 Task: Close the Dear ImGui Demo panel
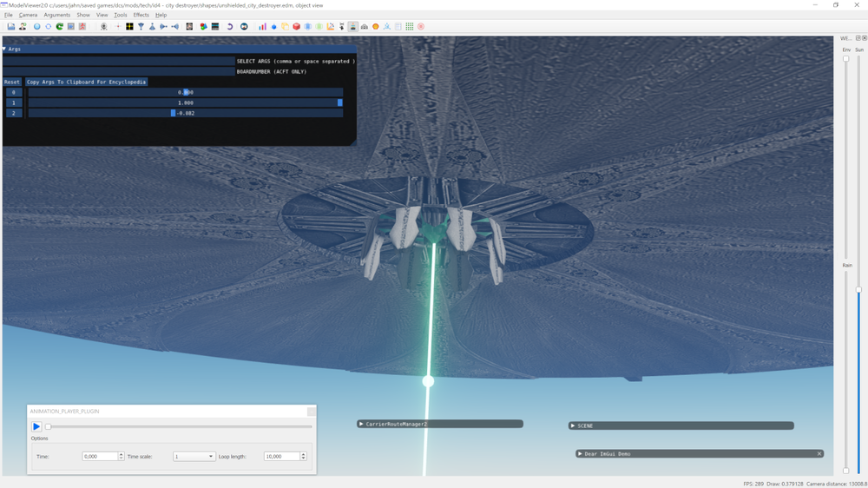819,453
